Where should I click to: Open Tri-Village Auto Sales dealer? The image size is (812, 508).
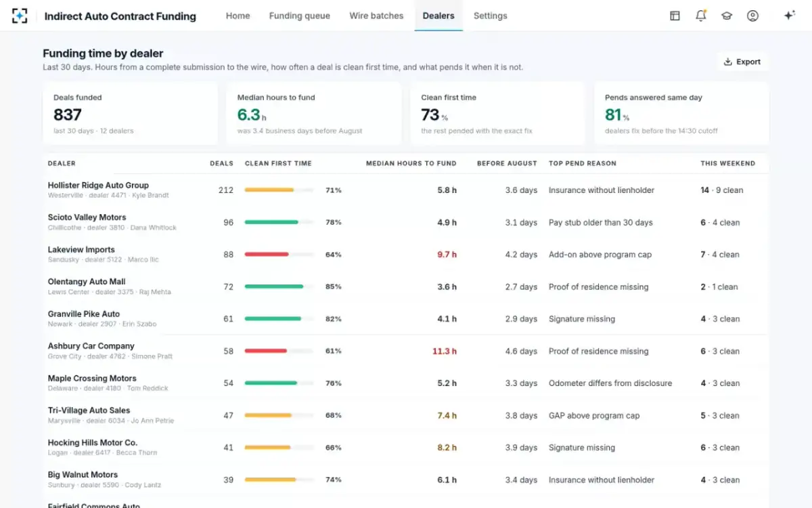(x=89, y=410)
